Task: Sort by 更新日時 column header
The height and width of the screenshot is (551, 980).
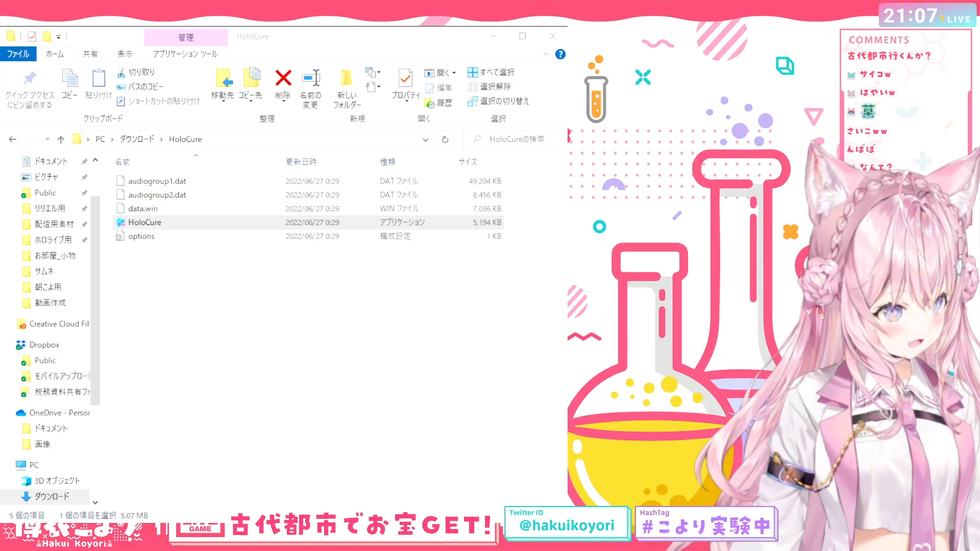Action: tap(301, 162)
